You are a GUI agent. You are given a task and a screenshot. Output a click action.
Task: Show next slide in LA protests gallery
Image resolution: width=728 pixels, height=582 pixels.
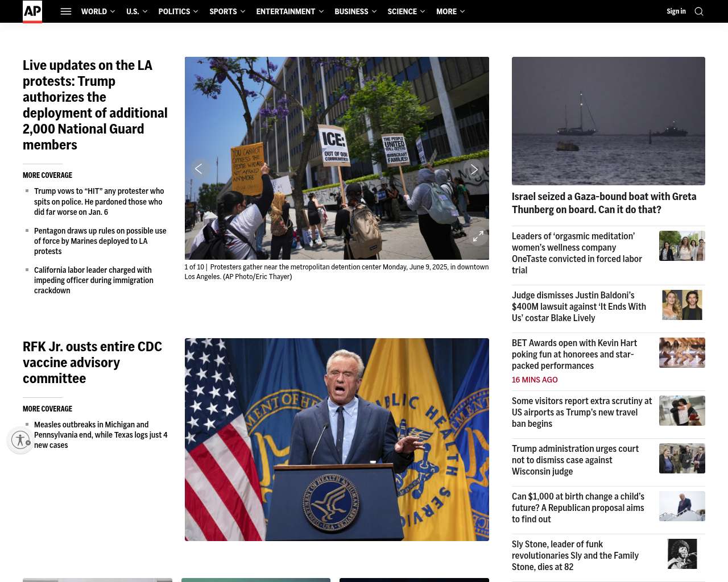[x=474, y=169]
